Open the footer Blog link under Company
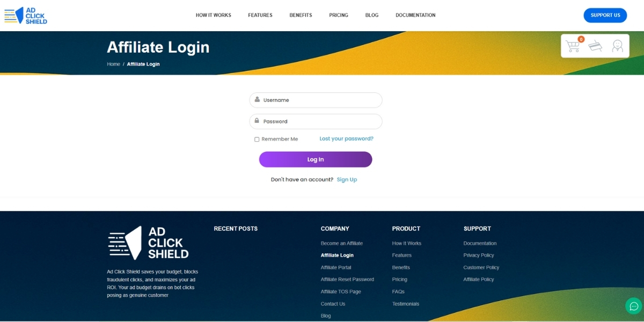Screen dimensions: 644x322 tap(326, 316)
